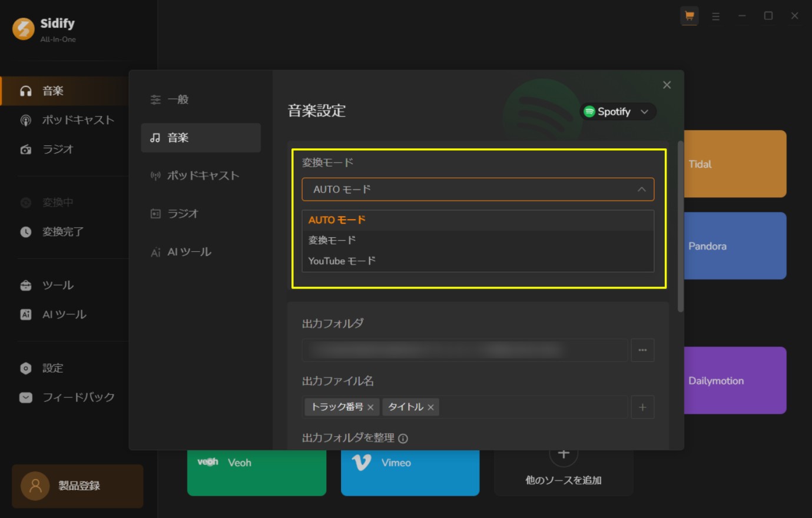Open the Spotify source dropdown
Viewport: 812px width, 518px height.
tap(618, 112)
